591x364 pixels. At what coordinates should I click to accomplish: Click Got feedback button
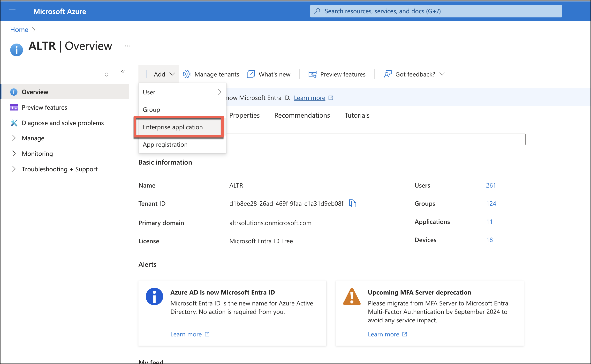[414, 74]
